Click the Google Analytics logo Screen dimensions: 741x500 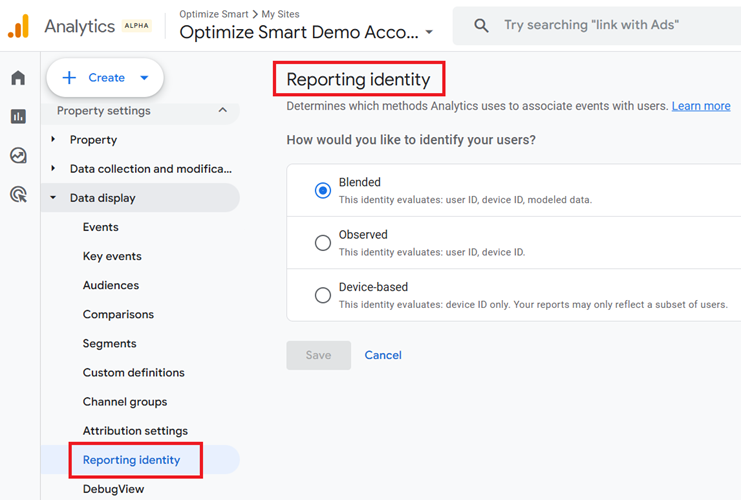19,26
